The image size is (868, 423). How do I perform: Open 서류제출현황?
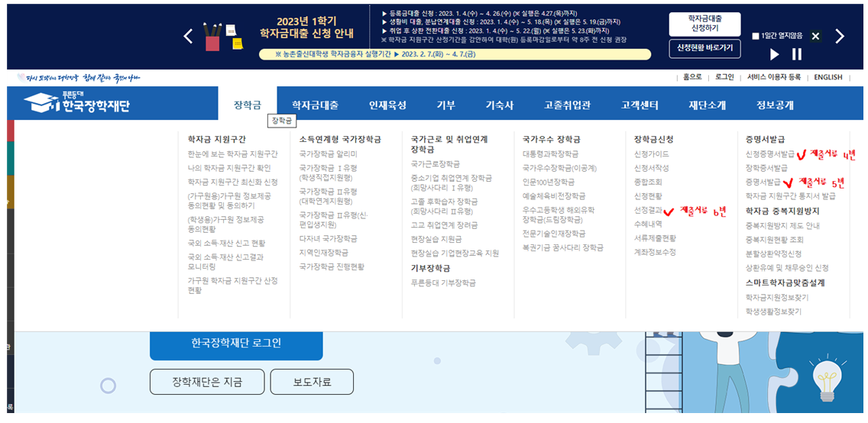(x=655, y=238)
